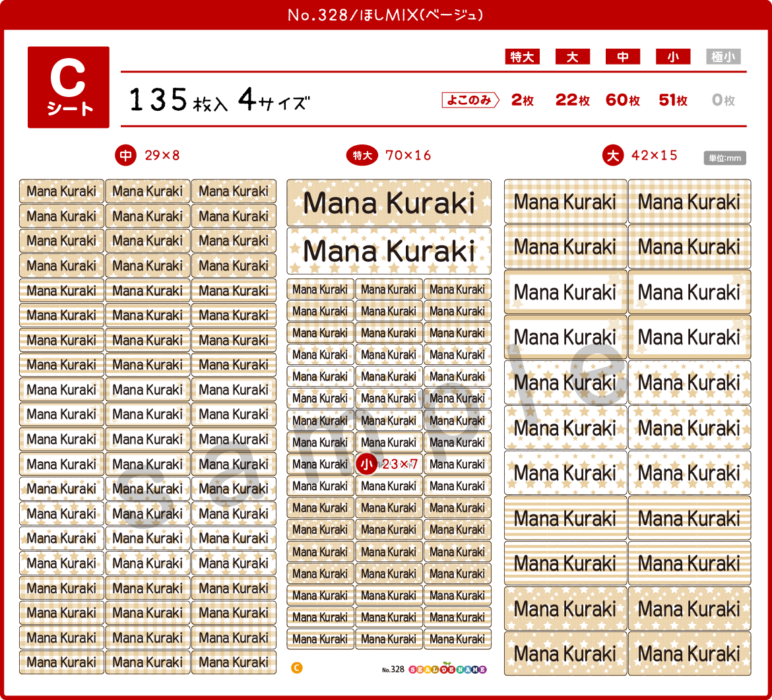772x700 pixels.
Task: Select the 特大 size badge in header
Action: [522, 57]
